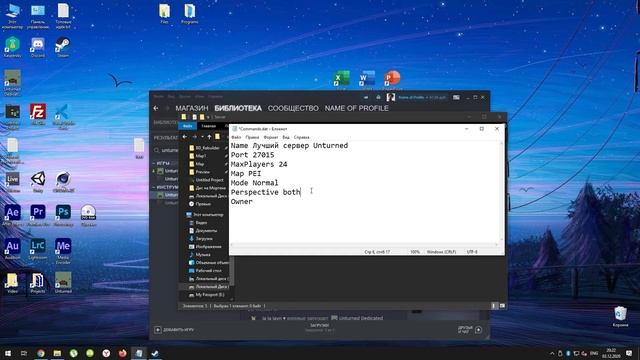This screenshot has height=360, width=640.
Task: Select Видео folder in Explorer navigation pane
Action: [x=198, y=222]
